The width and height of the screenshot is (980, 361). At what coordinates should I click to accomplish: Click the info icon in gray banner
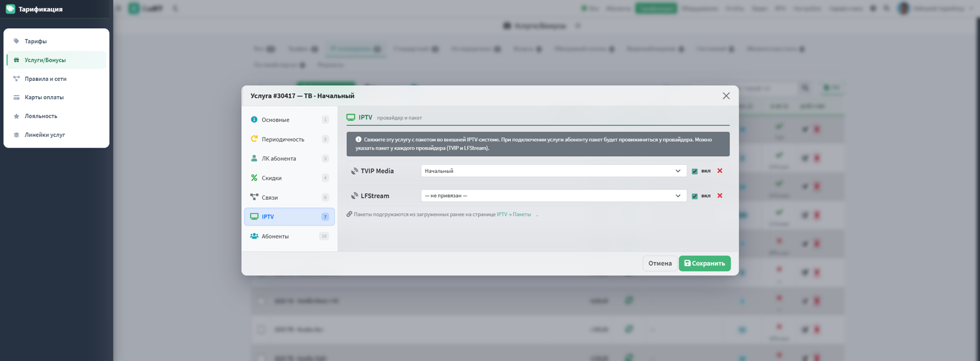coord(358,139)
